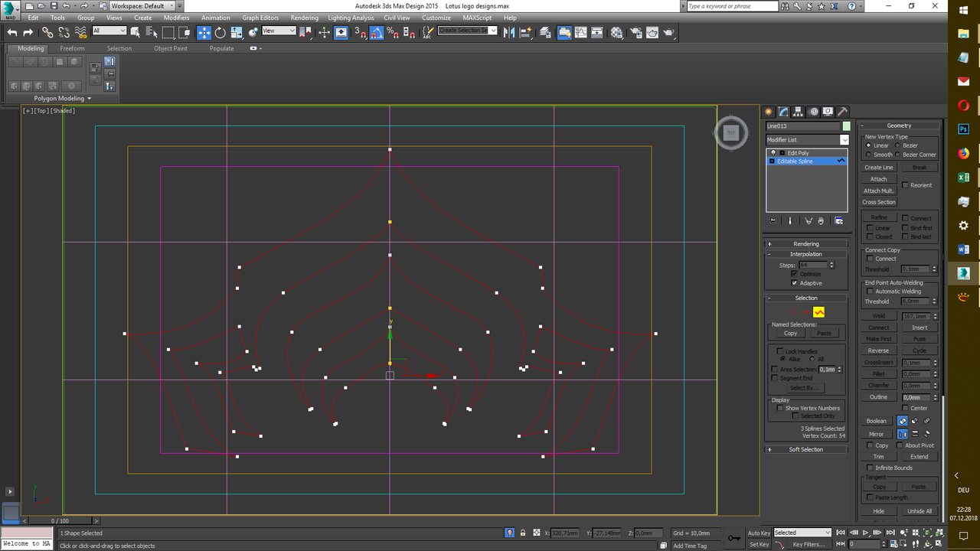980x551 pixels.
Task: Click the Outline button
Action: click(878, 397)
